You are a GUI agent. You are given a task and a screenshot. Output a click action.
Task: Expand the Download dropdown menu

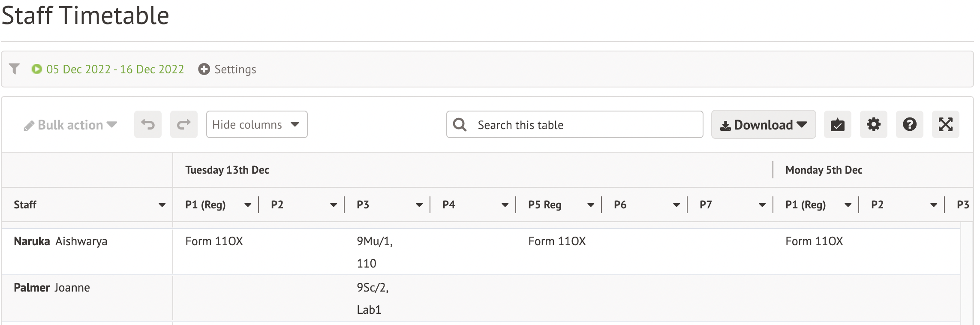763,125
